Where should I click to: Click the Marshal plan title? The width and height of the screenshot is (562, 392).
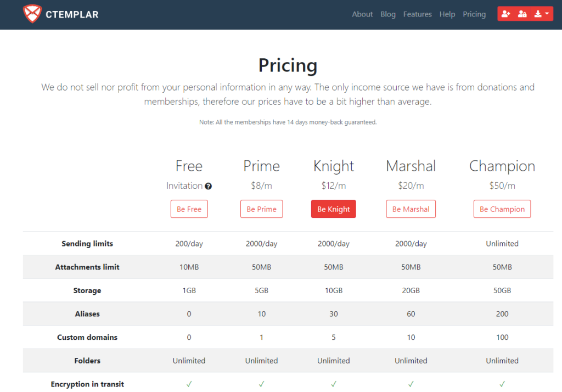click(x=411, y=166)
